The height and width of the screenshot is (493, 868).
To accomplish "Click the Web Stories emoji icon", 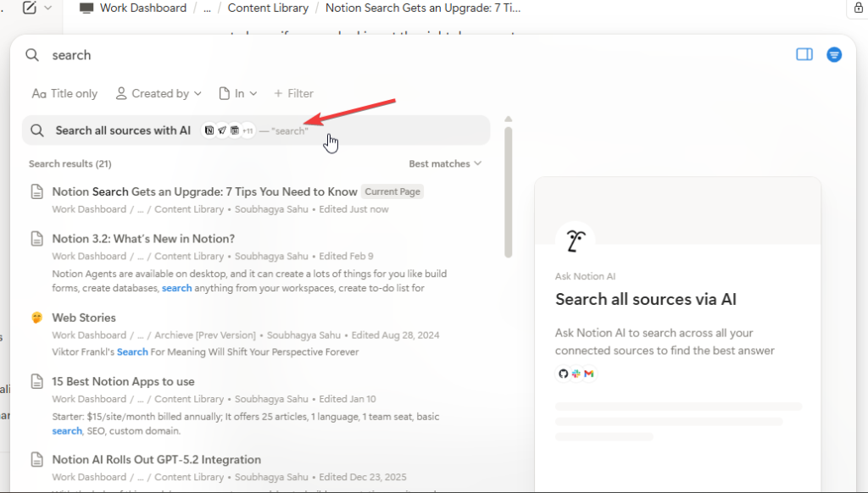I will [x=36, y=318].
